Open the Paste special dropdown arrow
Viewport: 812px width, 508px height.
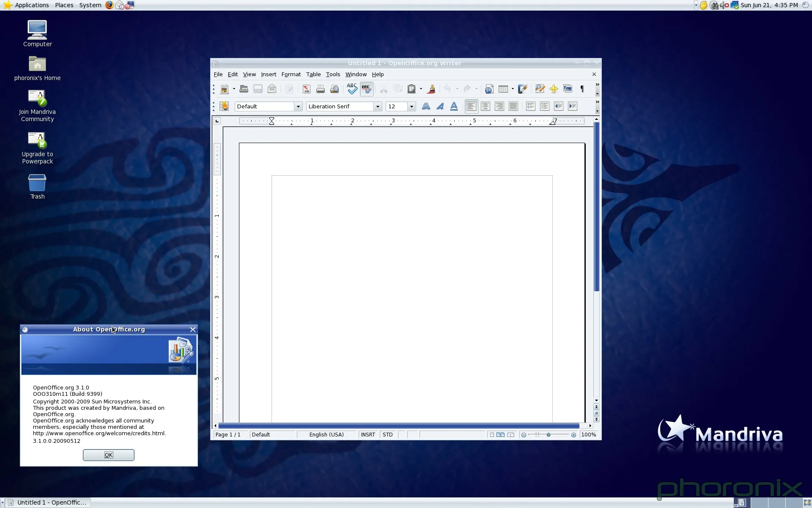pos(421,89)
